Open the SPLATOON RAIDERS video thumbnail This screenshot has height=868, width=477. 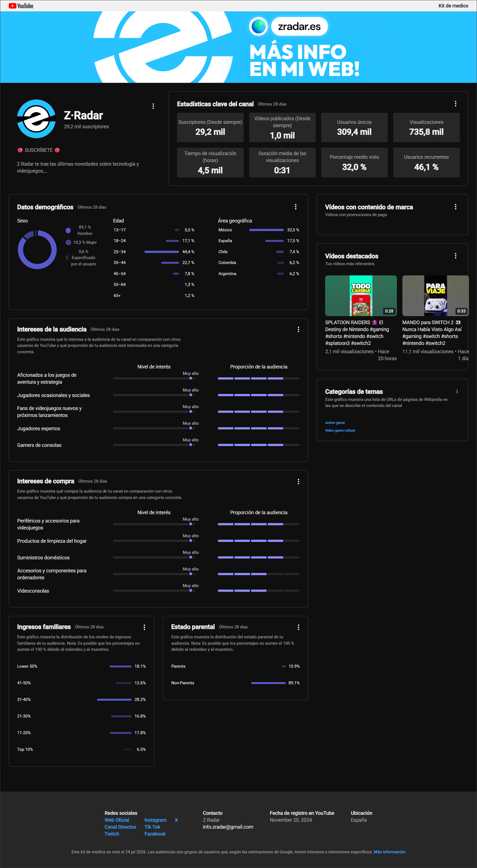[361, 296]
